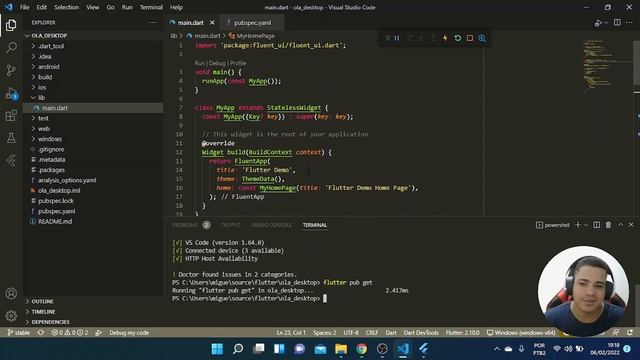The image size is (640, 360).
Task: Open the File menu
Action: click(x=24, y=7)
